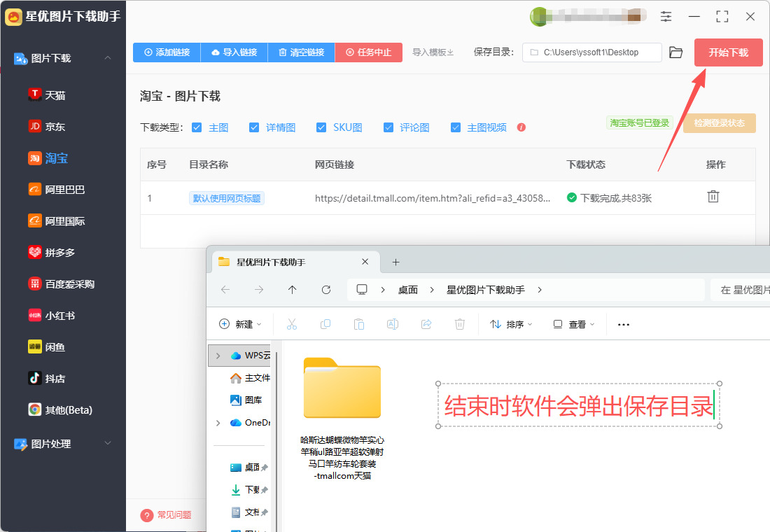Collapse the 图片下载 sidebar section
Screen dimensions: 770x532
(x=108, y=58)
